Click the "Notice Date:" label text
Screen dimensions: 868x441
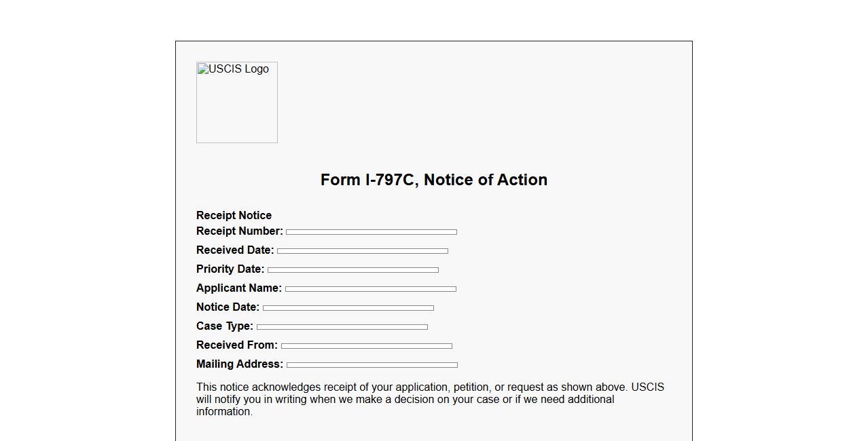point(228,307)
